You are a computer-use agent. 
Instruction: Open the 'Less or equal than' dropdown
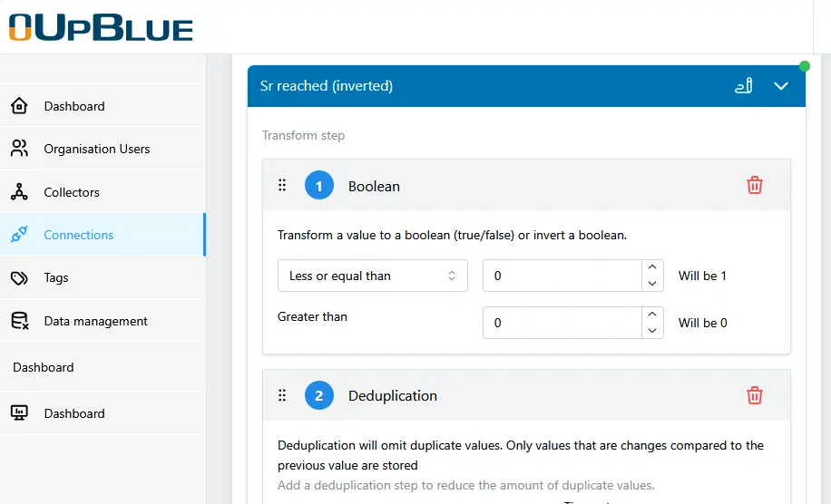[372, 276]
